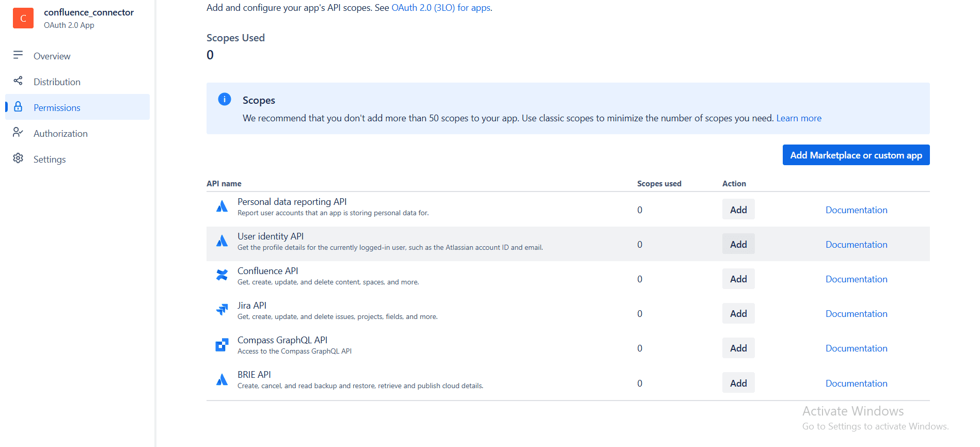Click the Confluence API logo icon

[x=222, y=275]
